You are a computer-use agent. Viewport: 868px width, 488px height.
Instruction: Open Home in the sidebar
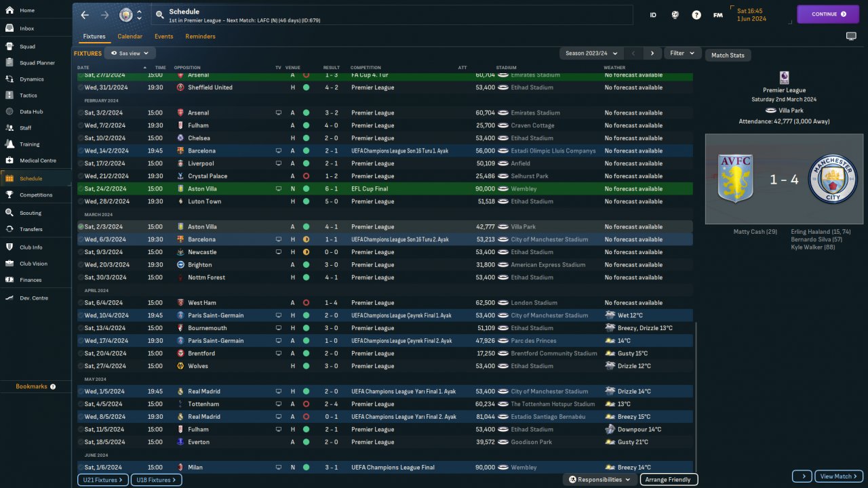pyautogui.click(x=36, y=10)
